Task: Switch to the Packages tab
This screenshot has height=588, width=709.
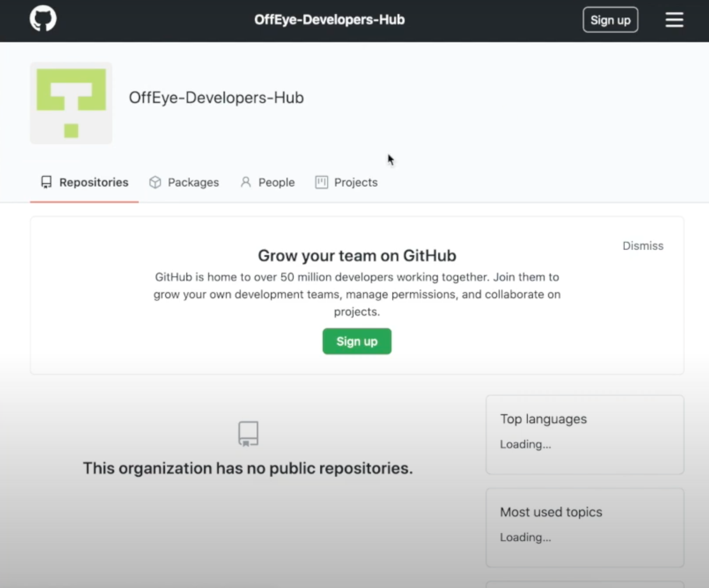Action: tap(184, 183)
